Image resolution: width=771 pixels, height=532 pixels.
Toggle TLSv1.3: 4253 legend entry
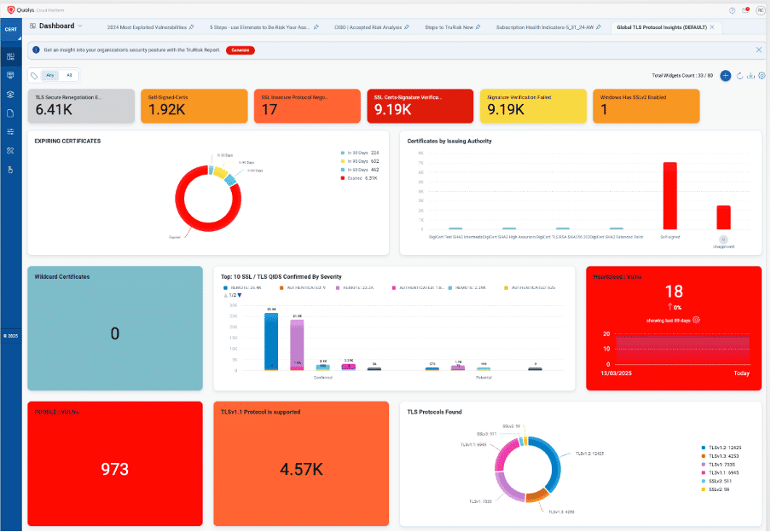click(x=721, y=456)
